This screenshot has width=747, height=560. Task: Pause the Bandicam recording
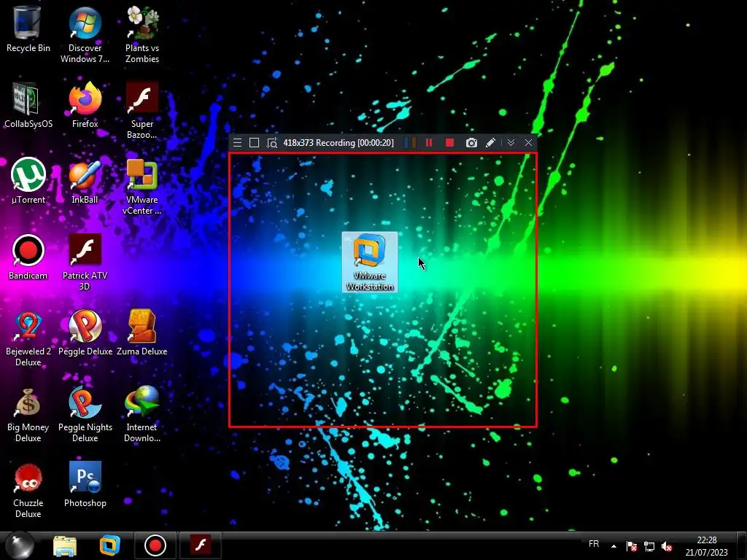coord(429,143)
